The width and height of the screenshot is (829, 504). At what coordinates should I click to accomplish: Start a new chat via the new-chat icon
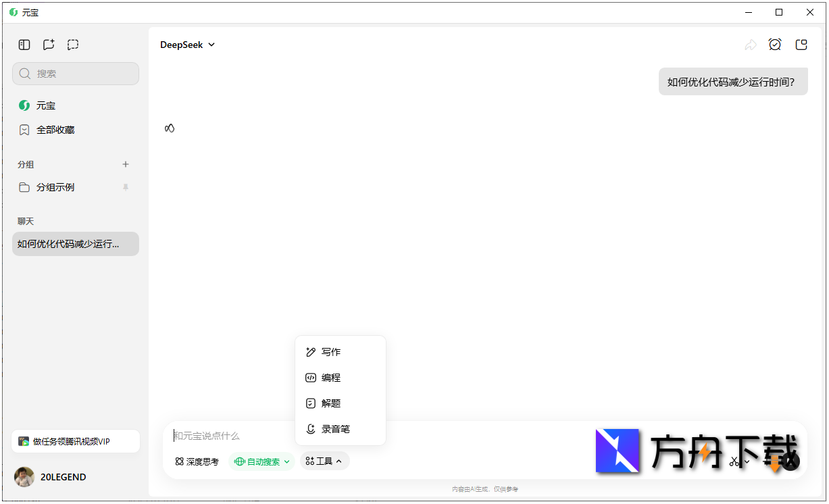click(x=49, y=44)
